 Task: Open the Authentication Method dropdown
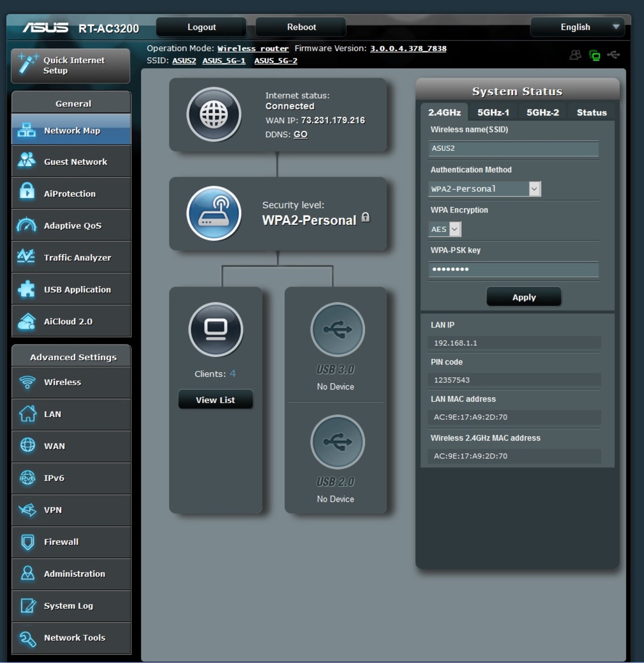(484, 189)
